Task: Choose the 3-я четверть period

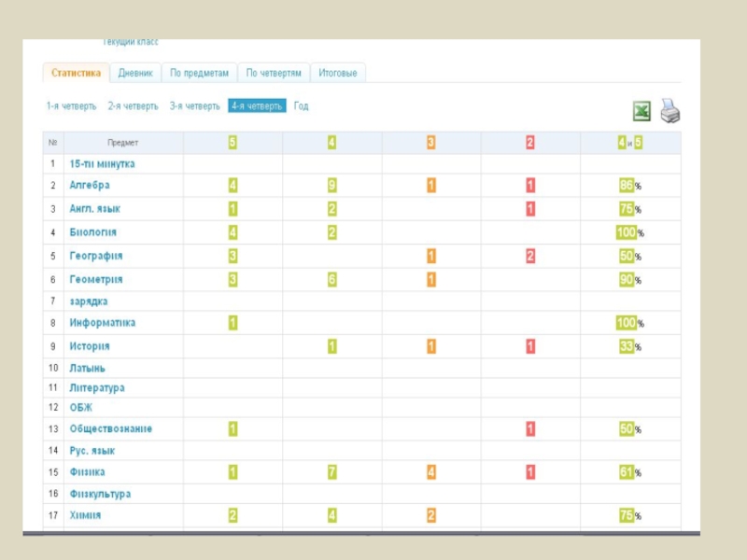Action: pos(194,106)
